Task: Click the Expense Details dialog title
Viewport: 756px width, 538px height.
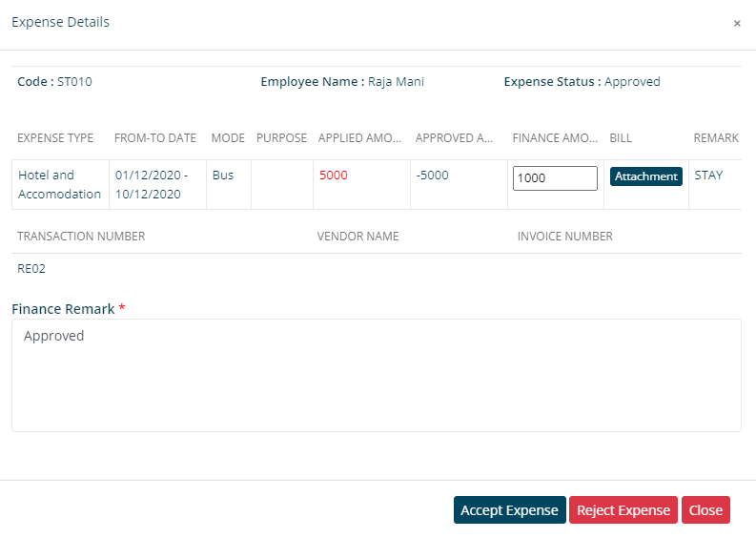Action: pos(60,22)
